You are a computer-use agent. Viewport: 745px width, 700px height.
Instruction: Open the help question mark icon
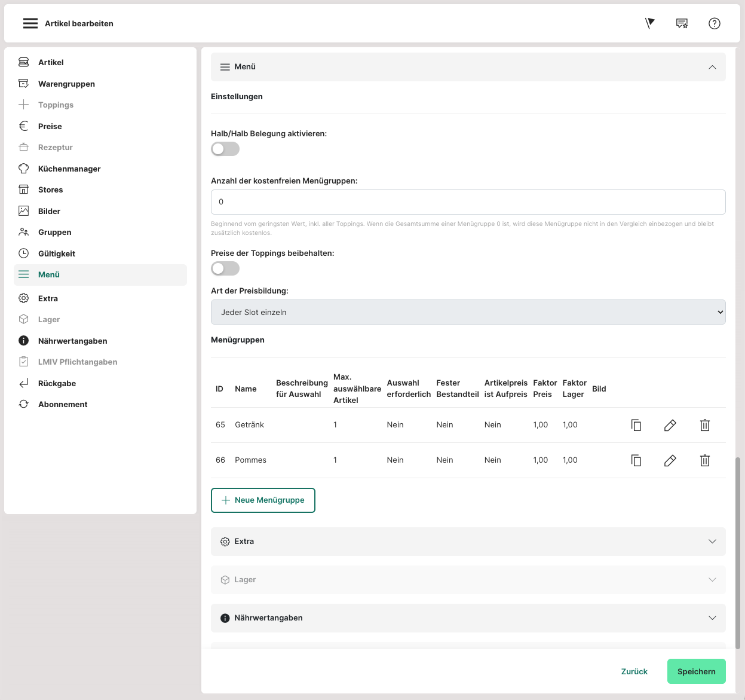click(714, 23)
